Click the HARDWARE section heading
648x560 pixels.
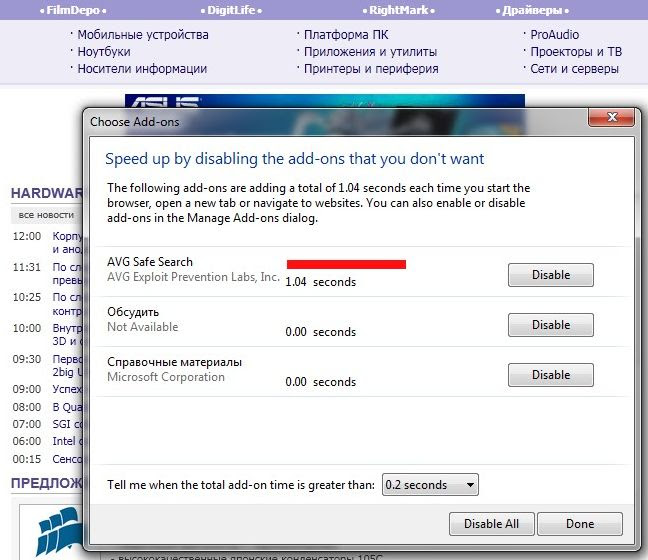pos(47,193)
